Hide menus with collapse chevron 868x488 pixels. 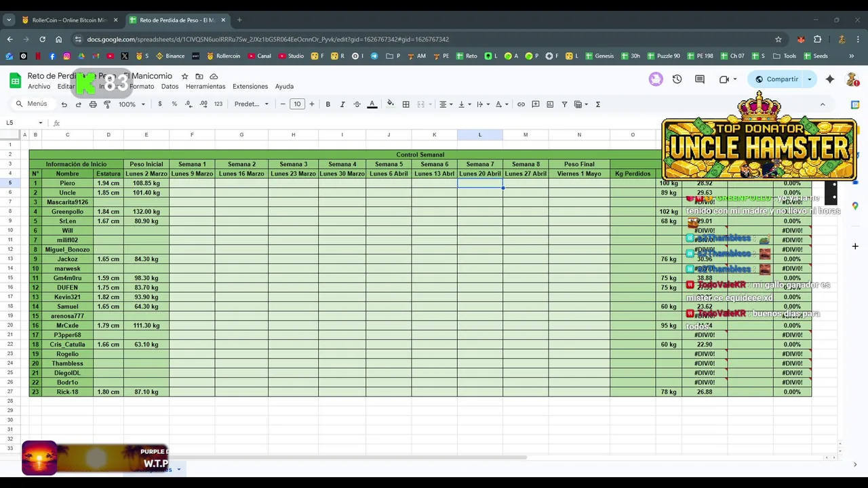coord(823,104)
